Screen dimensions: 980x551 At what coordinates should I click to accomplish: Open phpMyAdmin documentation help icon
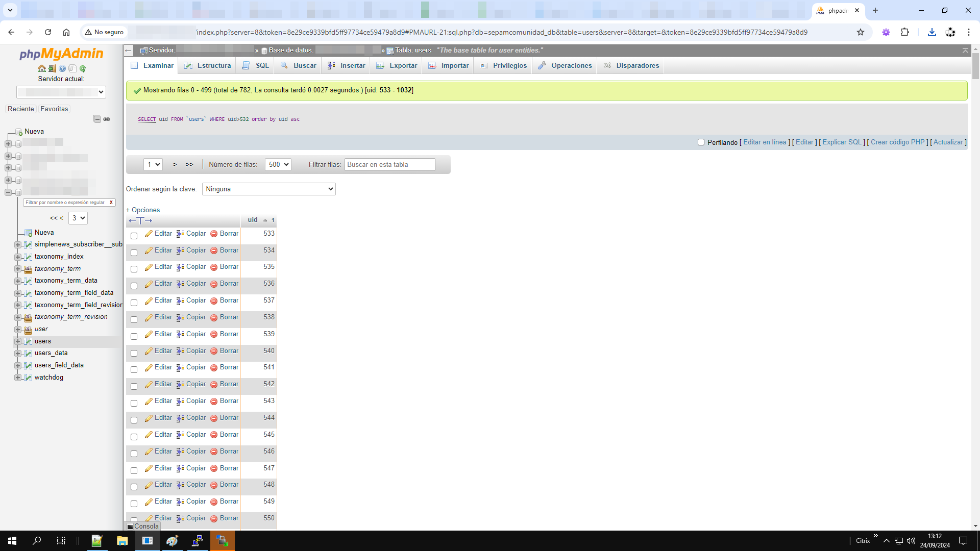click(x=62, y=68)
